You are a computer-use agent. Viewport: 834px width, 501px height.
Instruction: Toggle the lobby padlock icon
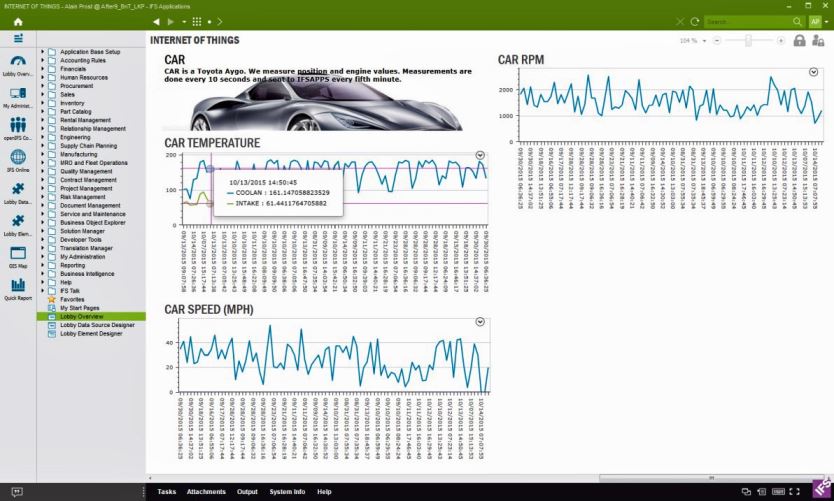799,40
